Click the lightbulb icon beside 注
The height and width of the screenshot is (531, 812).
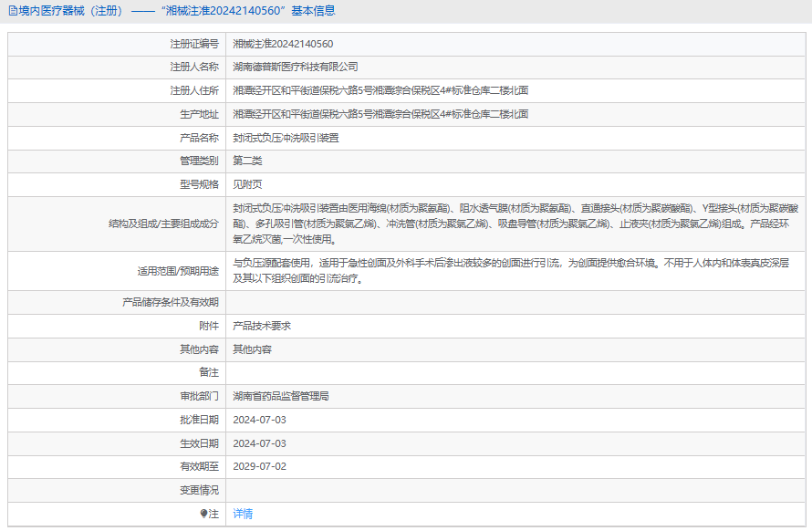tap(204, 514)
